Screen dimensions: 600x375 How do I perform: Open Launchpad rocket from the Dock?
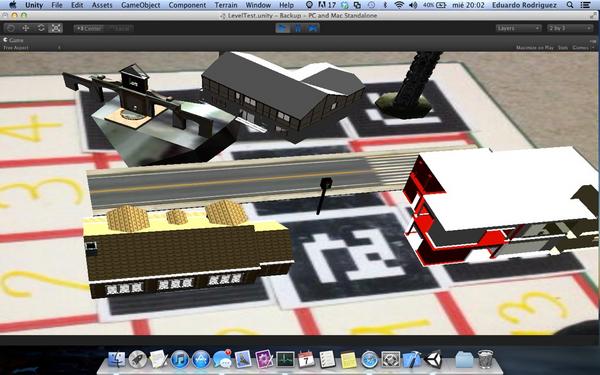[x=138, y=360]
